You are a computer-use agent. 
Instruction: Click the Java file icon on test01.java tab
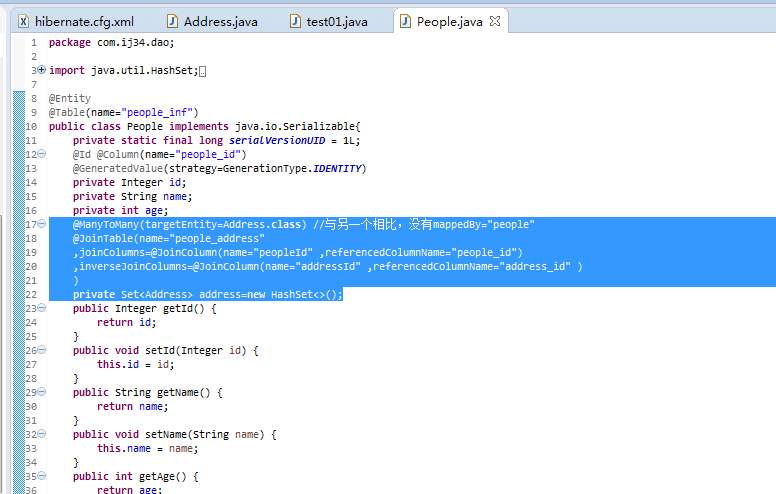tap(295, 21)
